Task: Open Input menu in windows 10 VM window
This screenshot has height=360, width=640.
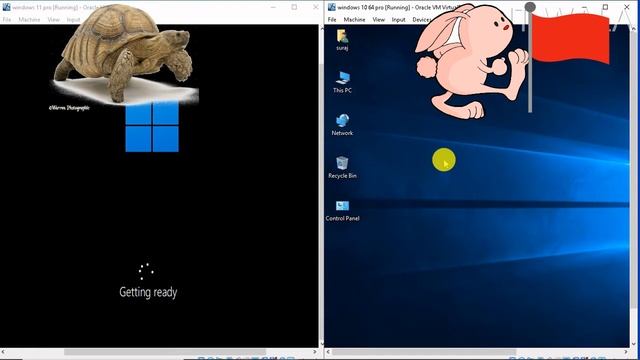Action: (398, 20)
